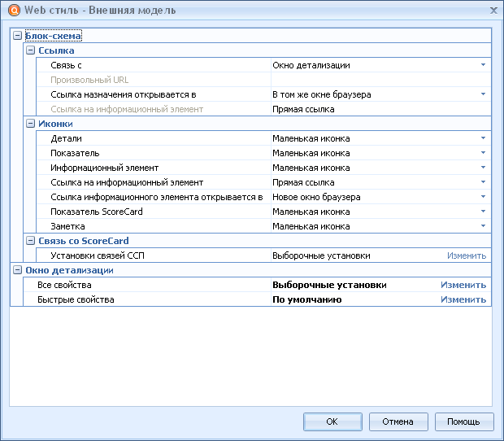504x441 pixels.
Task: Click Изменить link for Быстрые свойства
Action: coord(463,299)
